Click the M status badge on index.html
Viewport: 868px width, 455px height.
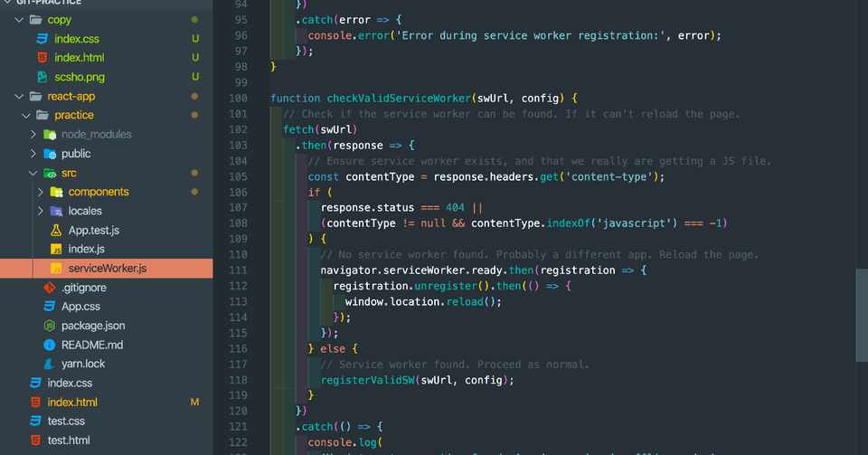tap(195, 403)
